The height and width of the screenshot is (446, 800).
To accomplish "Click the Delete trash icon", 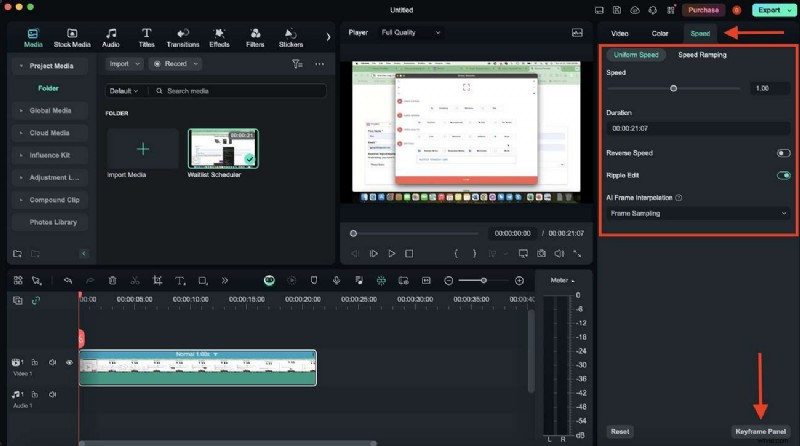I will [113, 281].
